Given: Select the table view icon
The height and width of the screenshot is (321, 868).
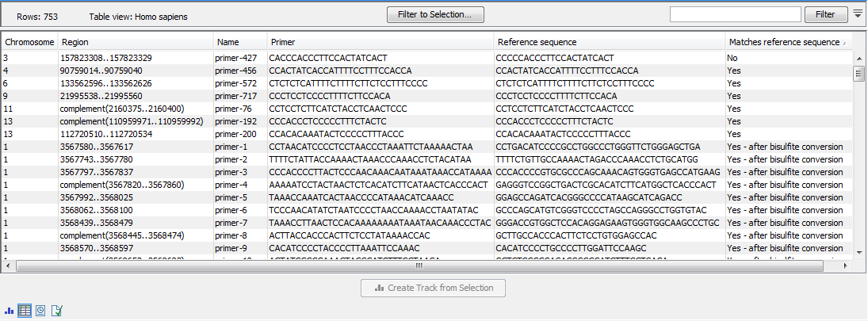Looking at the screenshot, I should [25, 311].
